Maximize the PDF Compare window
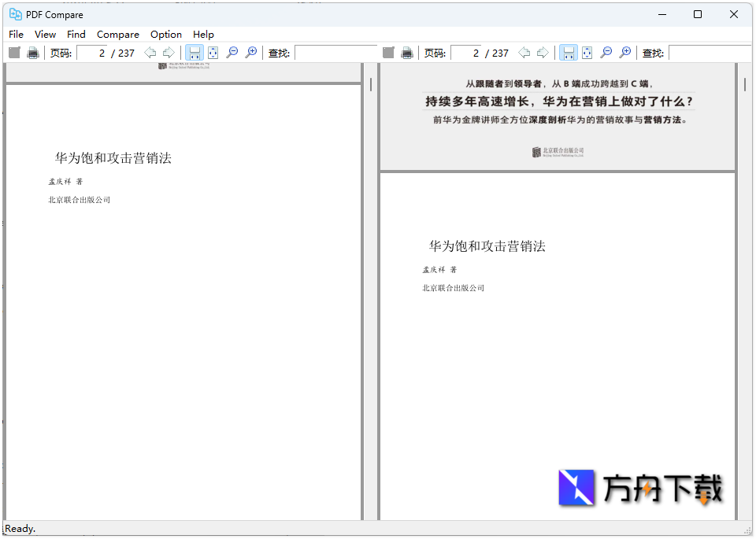The image size is (756, 539). (697, 14)
